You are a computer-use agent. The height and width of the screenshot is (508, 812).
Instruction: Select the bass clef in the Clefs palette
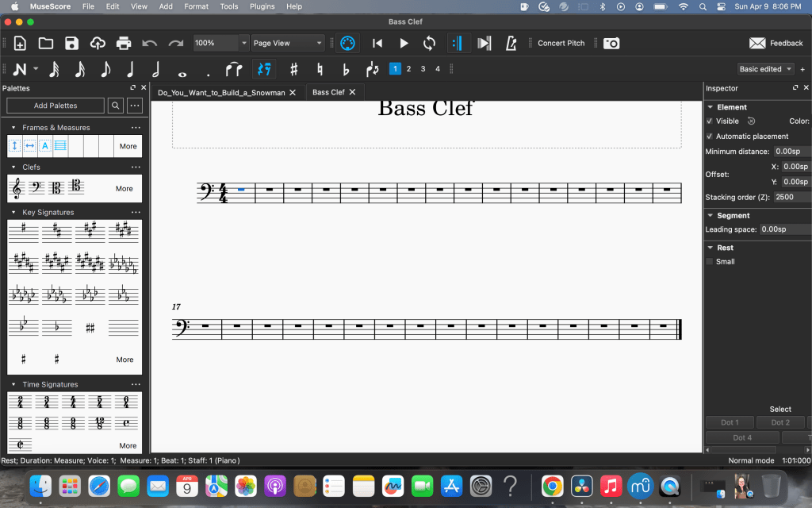tap(36, 188)
